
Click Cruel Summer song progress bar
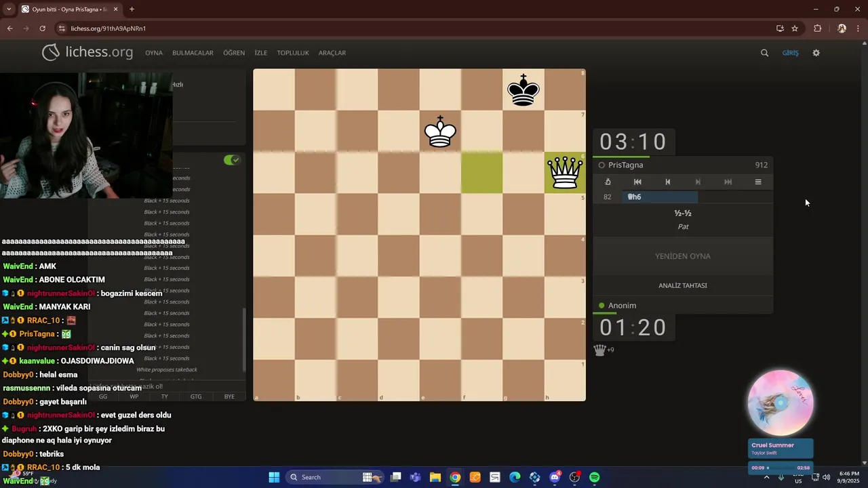(782, 468)
